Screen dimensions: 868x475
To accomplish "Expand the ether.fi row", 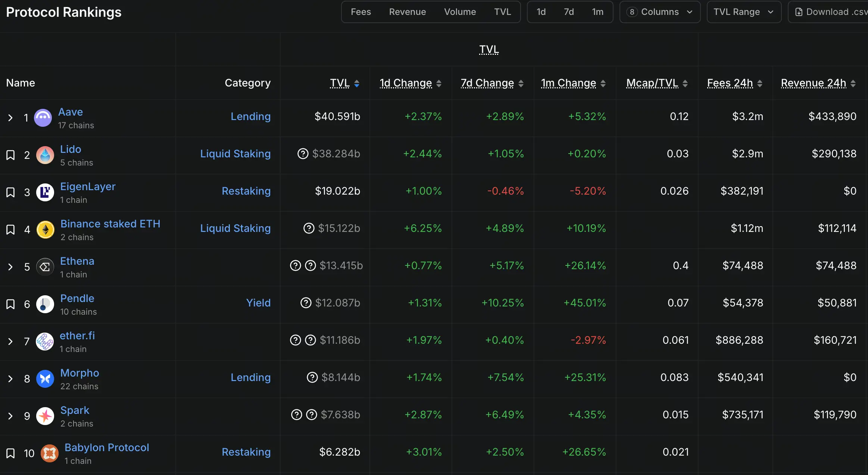I will pyautogui.click(x=10, y=342).
